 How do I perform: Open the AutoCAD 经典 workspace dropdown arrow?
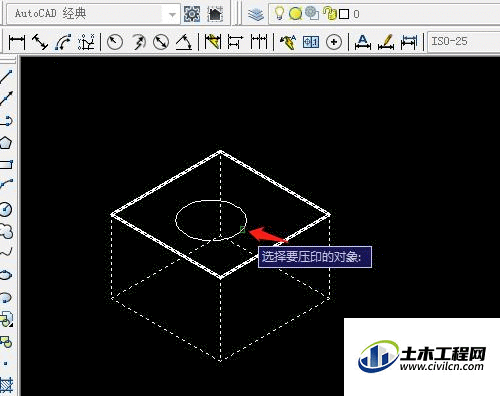tap(172, 14)
